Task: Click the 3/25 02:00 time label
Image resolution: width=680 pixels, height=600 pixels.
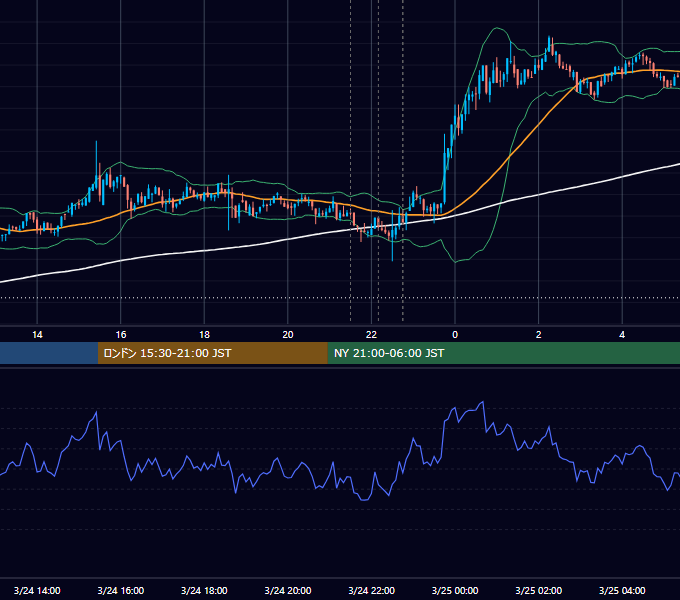Action: [x=539, y=590]
